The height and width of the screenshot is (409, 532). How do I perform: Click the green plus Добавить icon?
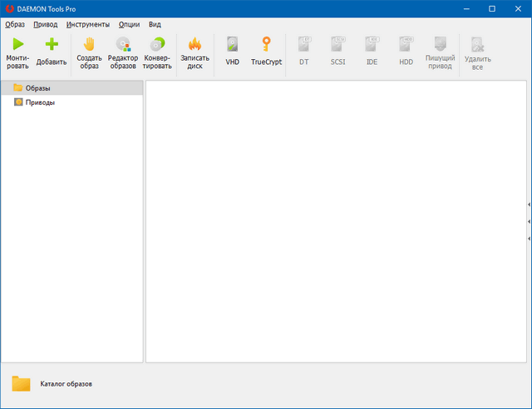pos(52,45)
